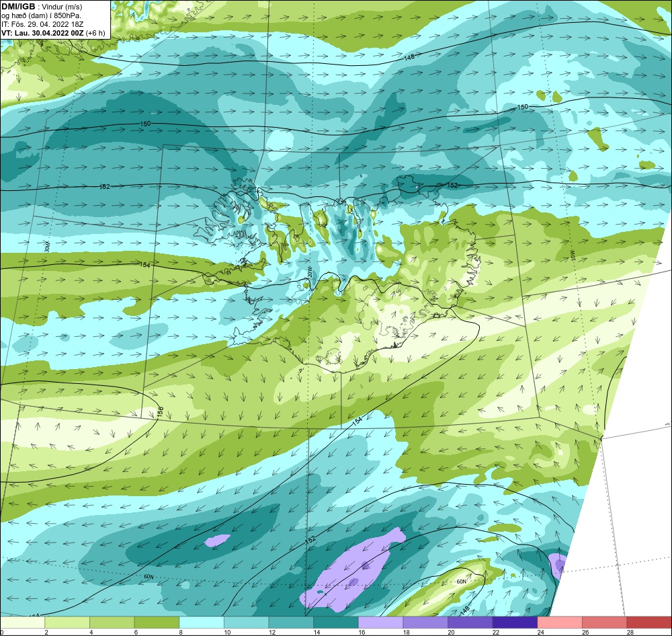The width and height of the screenshot is (672, 636).
Task: Click the 154 contour label west of Iceland
Action: pyautogui.click(x=145, y=265)
